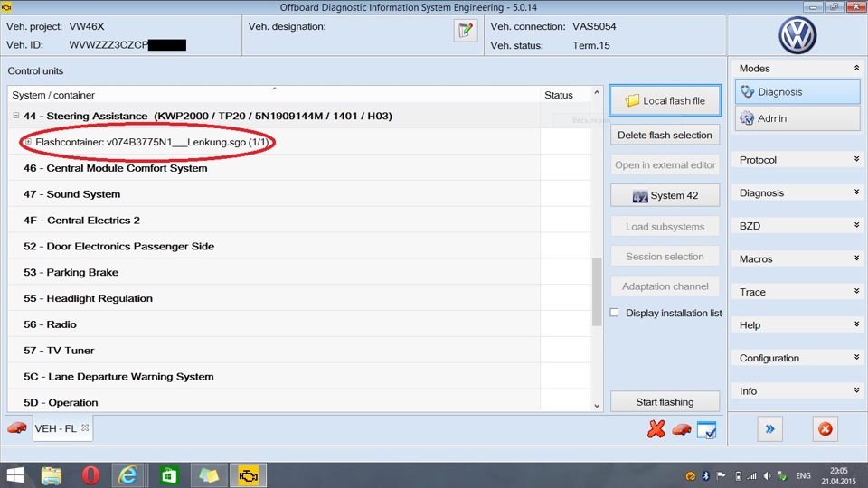Image resolution: width=868 pixels, height=488 pixels.
Task: Open Internet Explorer from taskbar
Action: point(127,475)
